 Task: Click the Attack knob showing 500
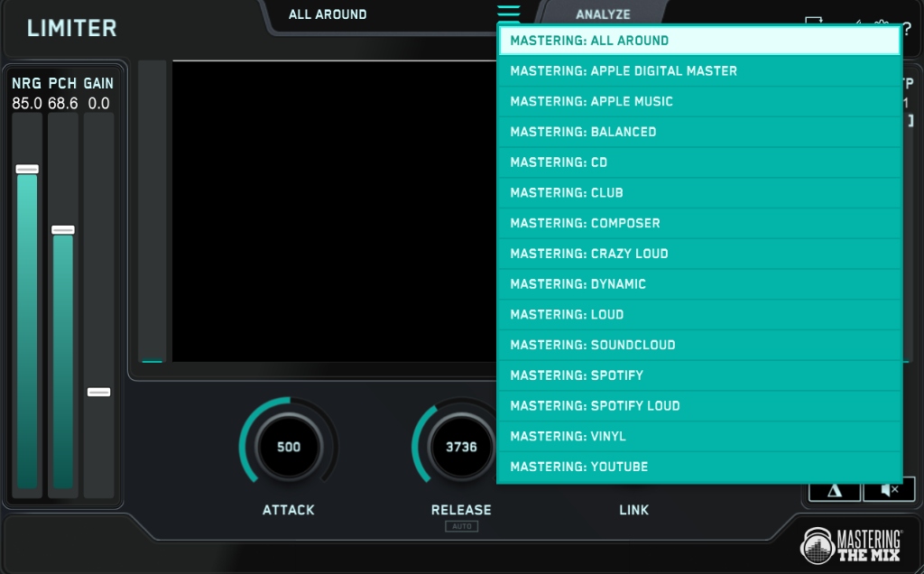pos(289,447)
